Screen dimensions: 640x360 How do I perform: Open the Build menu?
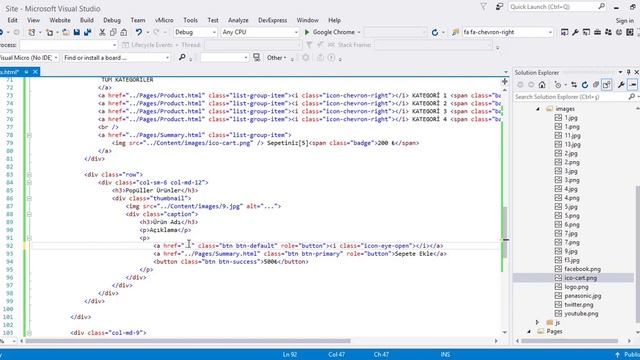[x=87, y=20]
